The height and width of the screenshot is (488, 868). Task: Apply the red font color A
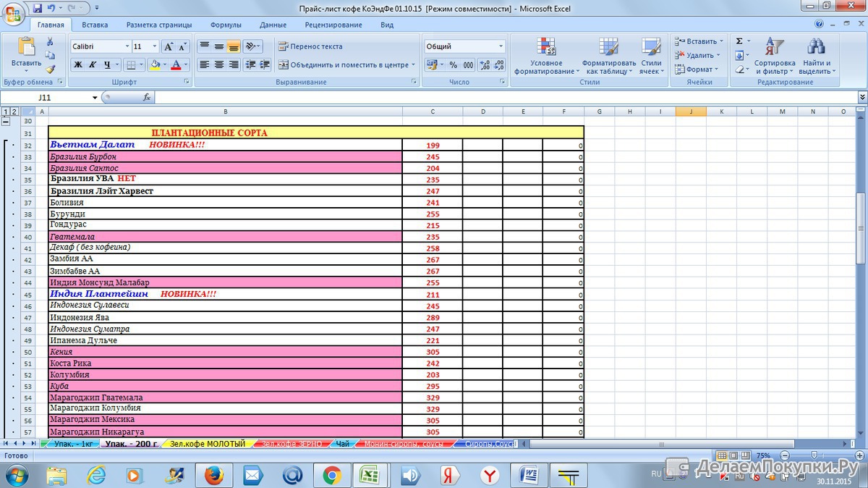176,64
